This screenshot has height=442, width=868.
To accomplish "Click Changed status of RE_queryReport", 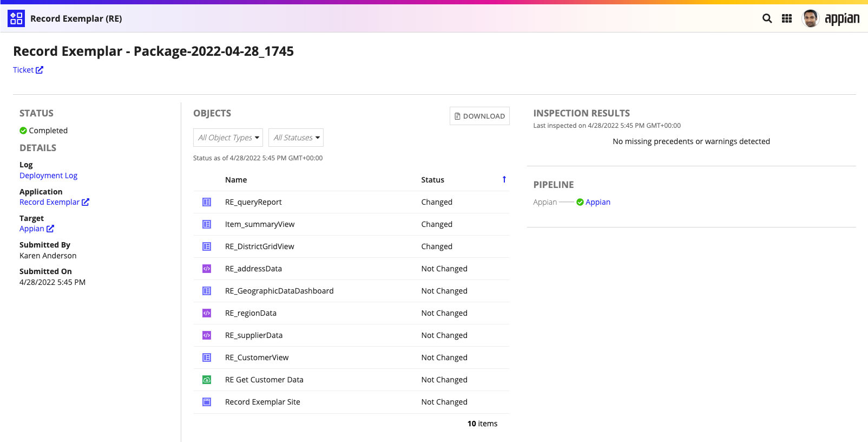I will coord(437,202).
